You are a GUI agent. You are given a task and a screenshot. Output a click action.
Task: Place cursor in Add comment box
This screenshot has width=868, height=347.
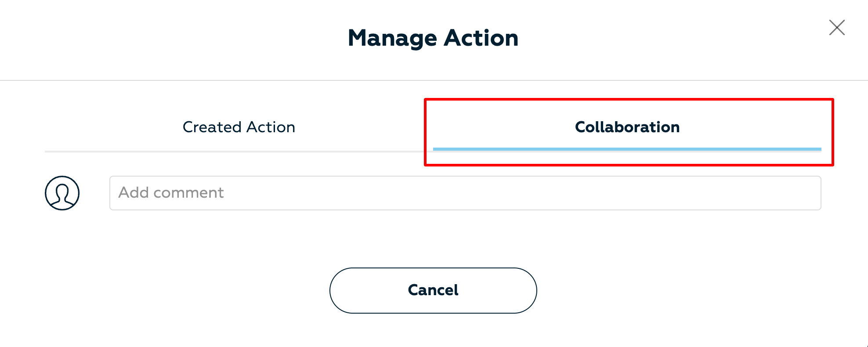click(x=465, y=193)
